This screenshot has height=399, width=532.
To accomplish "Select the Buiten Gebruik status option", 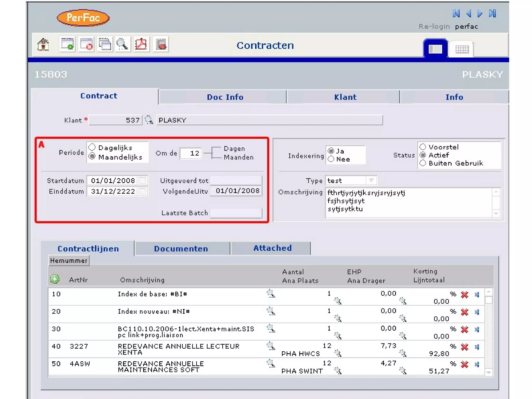I will (x=423, y=163).
